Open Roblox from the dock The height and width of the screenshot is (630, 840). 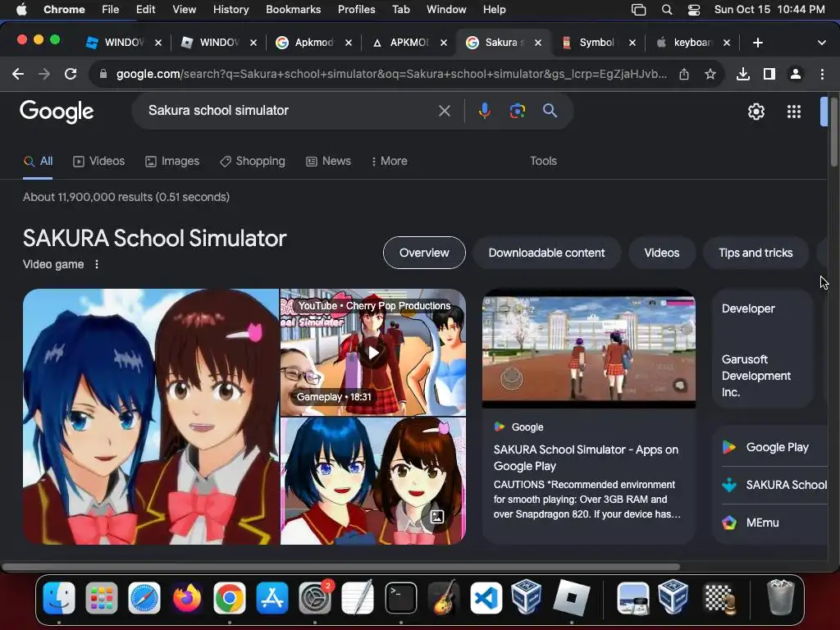[x=571, y=598]
